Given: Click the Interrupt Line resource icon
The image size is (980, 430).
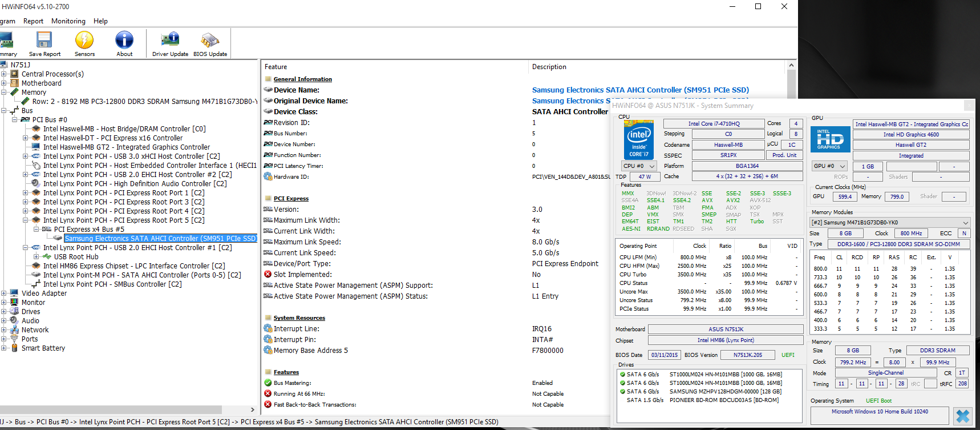Looking at the screenshot, I should coord(268,329).
